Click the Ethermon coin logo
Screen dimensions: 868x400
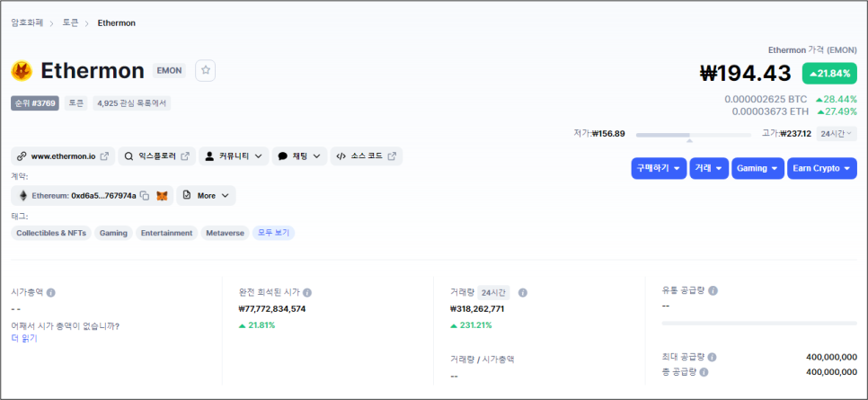point(22,71)
